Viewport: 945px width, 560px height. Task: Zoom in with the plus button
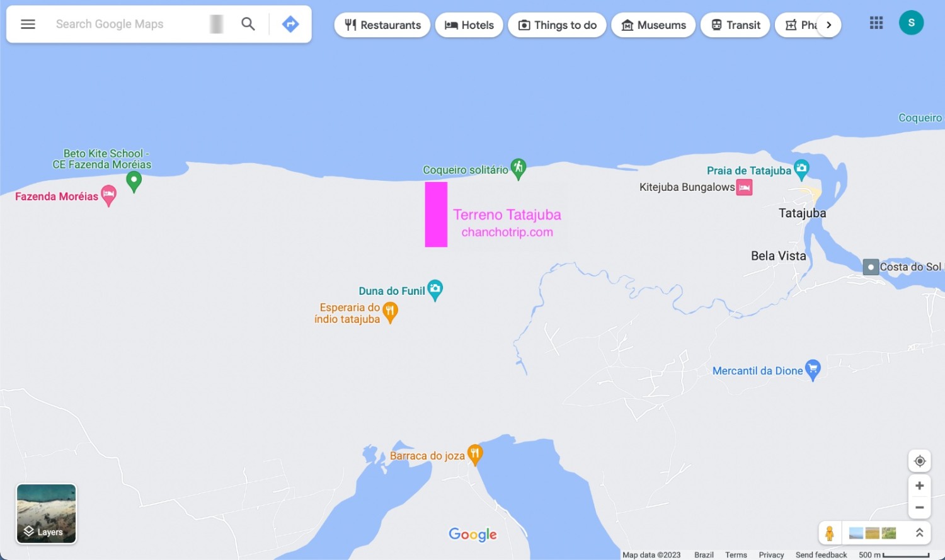920,486
